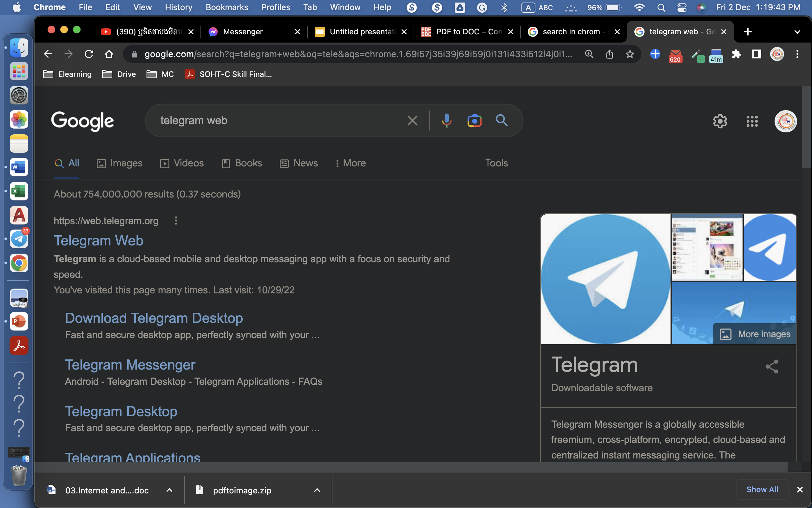
Task: Open macOS Control Center toggle icon
Action: (x=681, y=7)
